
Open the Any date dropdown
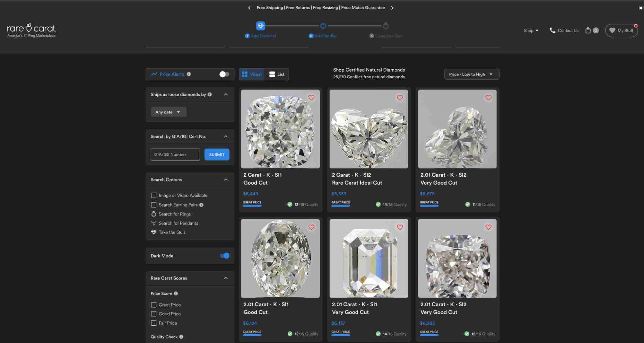click(169, 112)
